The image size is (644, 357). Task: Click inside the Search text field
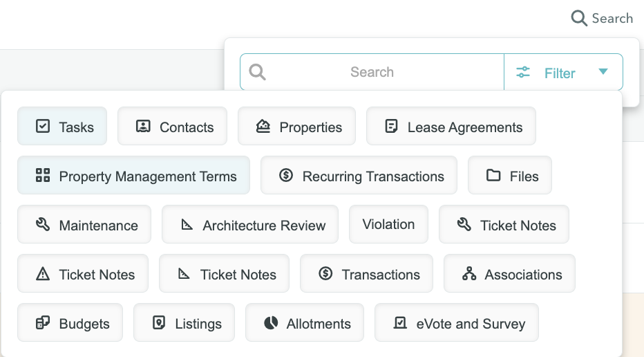[x=372, y=72]
